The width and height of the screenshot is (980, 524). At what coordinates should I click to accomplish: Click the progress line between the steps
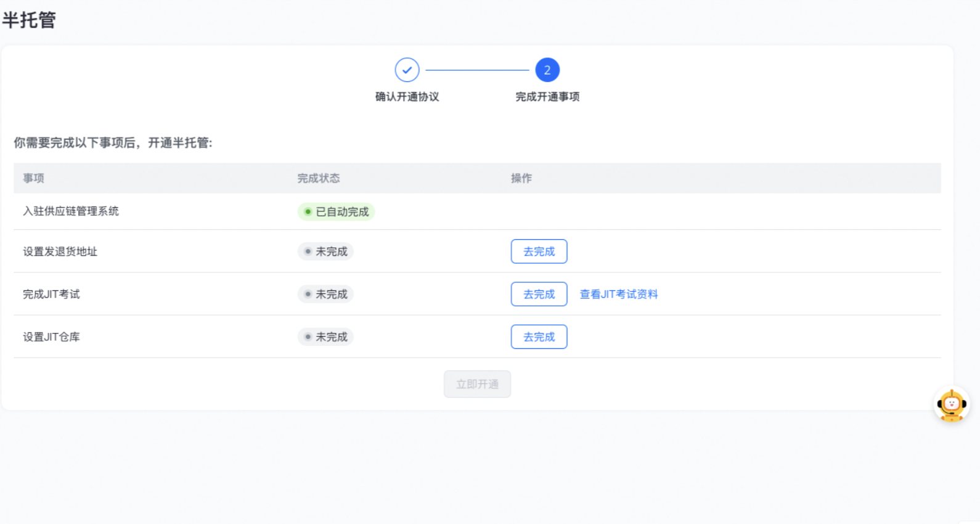click(477, 70)
